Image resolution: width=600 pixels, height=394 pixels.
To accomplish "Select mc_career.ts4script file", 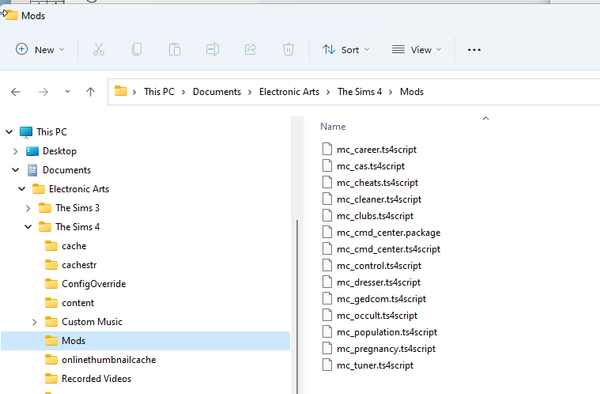I will click(x=376, y=150).
